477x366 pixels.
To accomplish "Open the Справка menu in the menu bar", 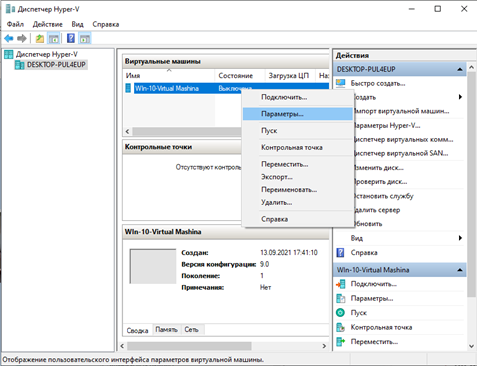I will click(106, 24).
